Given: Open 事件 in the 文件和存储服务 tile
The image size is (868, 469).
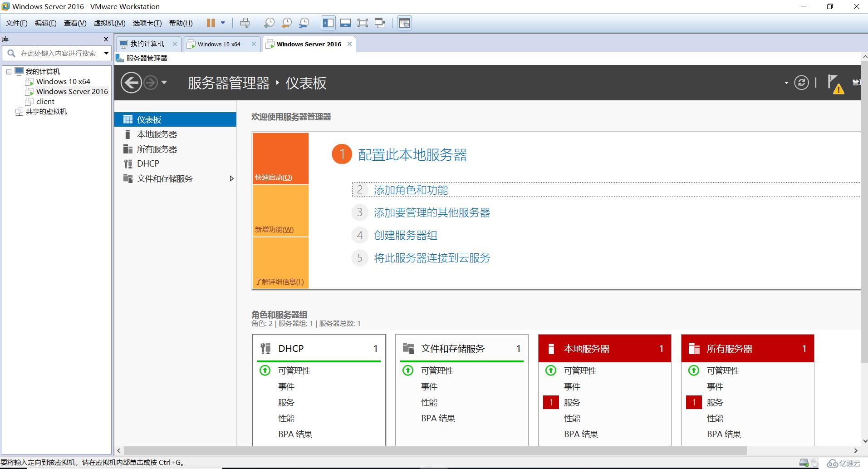Looking at the screenshot, I should coord(429,386).
